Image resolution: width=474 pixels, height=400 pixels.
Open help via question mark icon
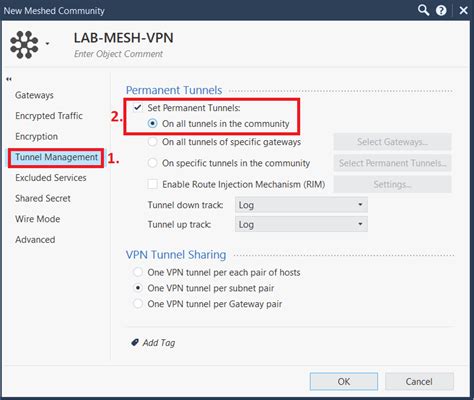441,11
